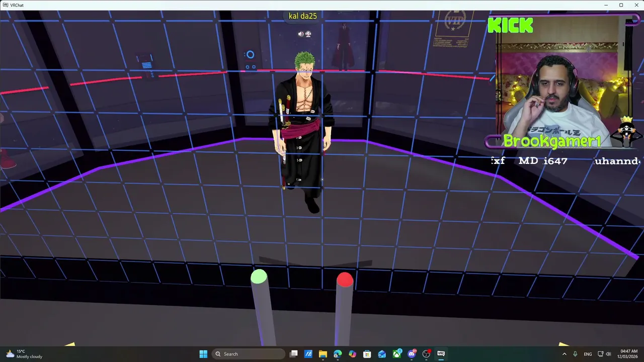Open the blue striped app in taskbar
Image resolution: width=644 pixels, height=362 pixels.
[308, 354]
